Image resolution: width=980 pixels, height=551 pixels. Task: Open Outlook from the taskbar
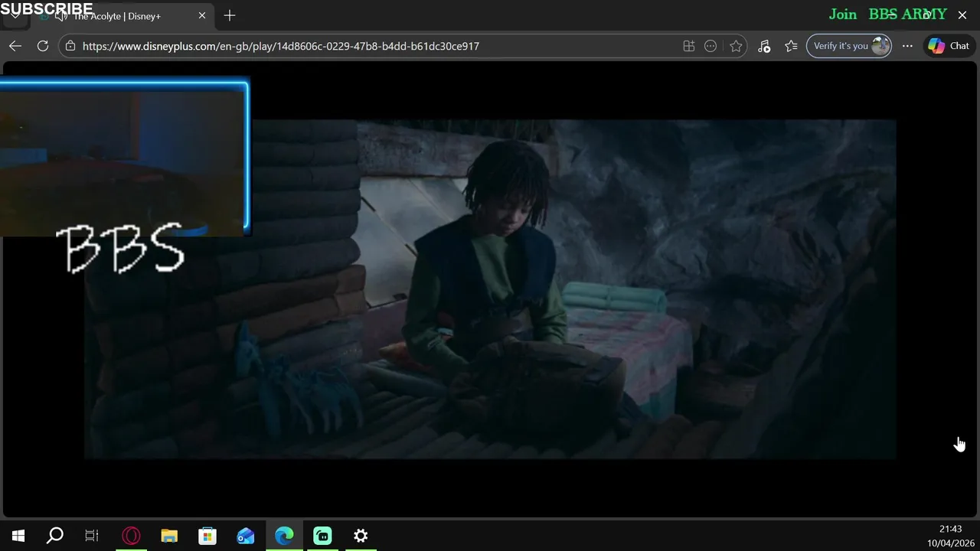(246, 536)
